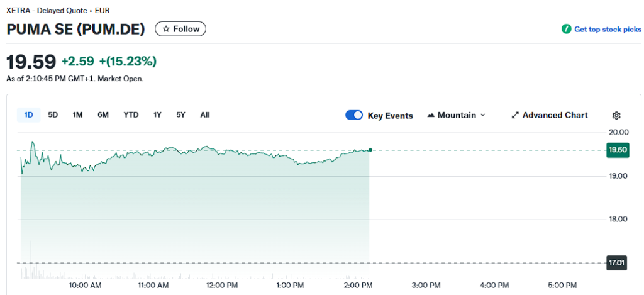Switch to the 5D time range
This screenshot has height=295, width=644.
(x=53, y=114)
